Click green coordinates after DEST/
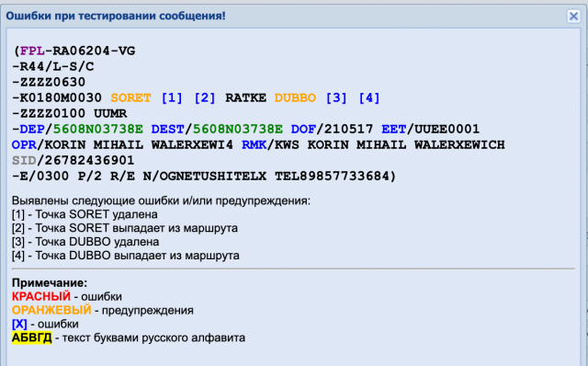The image size is (588, 366). click(238, 129)
